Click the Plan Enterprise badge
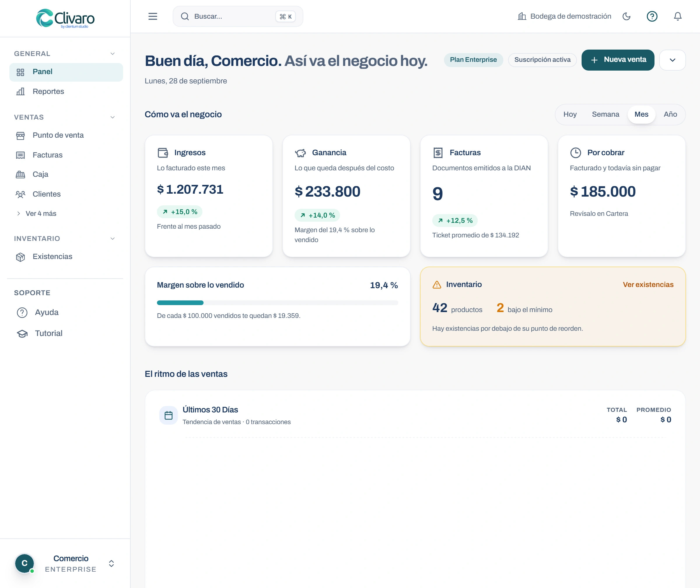 click(x=473, y=60)
